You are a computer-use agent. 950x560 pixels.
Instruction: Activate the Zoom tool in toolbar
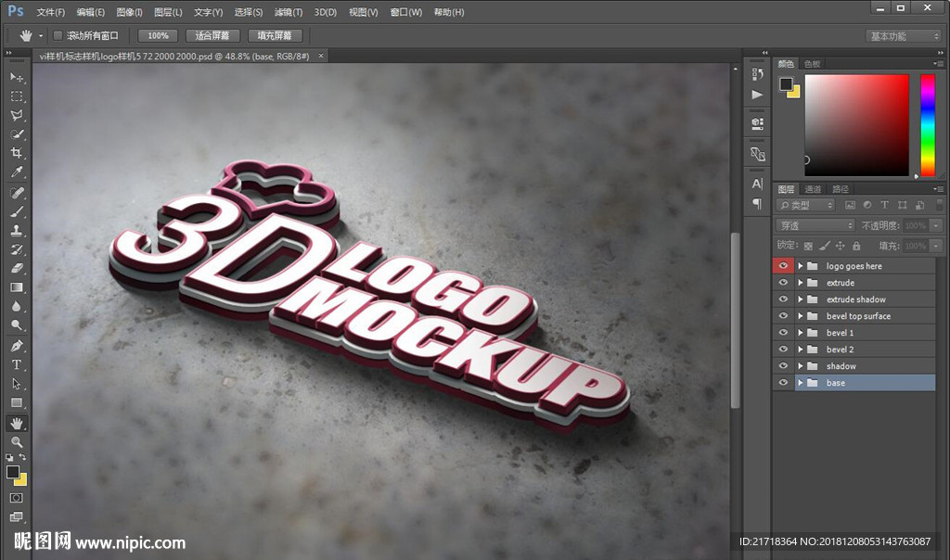coord(17,442)
